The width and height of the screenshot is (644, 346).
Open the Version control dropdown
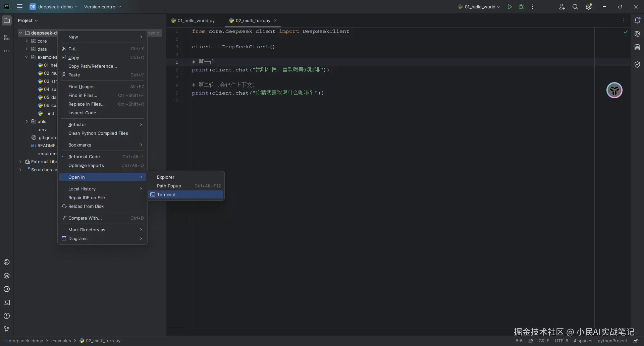coord(103,7)
